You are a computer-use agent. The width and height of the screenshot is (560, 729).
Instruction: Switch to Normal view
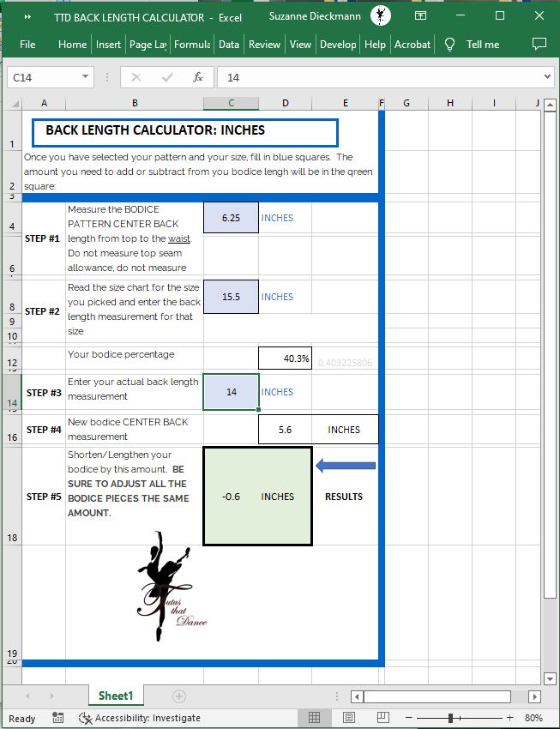315,718
